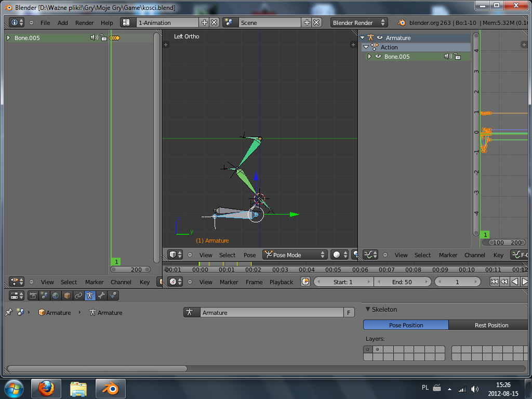Screen dimensions: 532x399
Task: Jump to the start frame
Action: point(495,282)
